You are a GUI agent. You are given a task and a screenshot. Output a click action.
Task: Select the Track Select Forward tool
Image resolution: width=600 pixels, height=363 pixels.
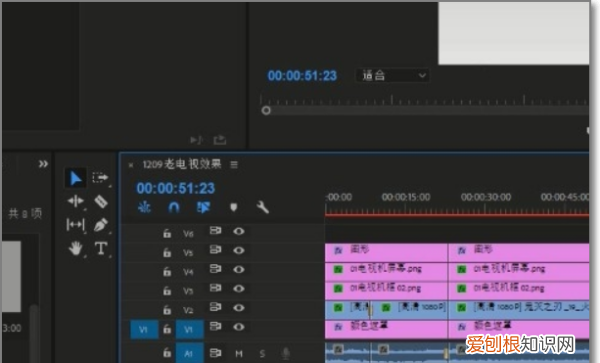point(100,178)
